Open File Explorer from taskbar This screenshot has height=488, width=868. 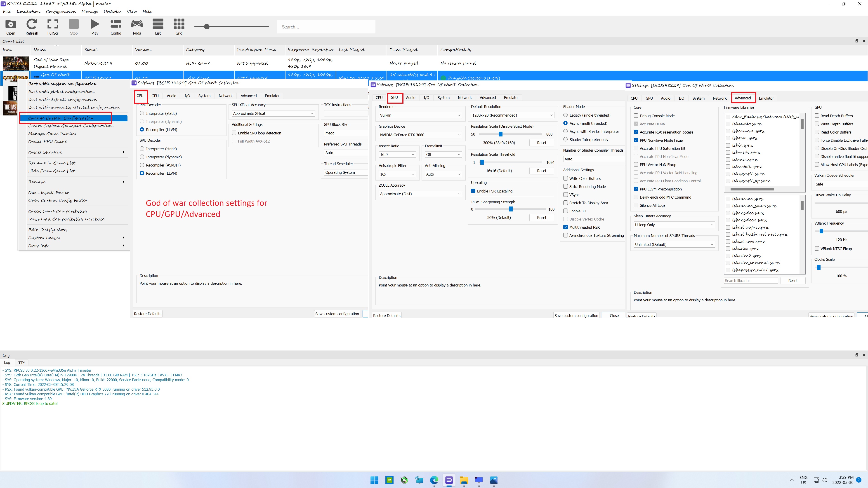tap(464, 480)
